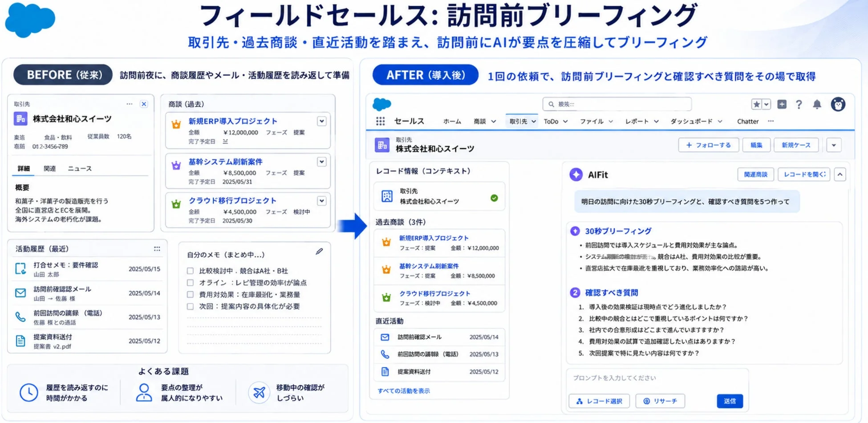Check the オライン：レビ管理 memo checkbox

coord(190,283)
